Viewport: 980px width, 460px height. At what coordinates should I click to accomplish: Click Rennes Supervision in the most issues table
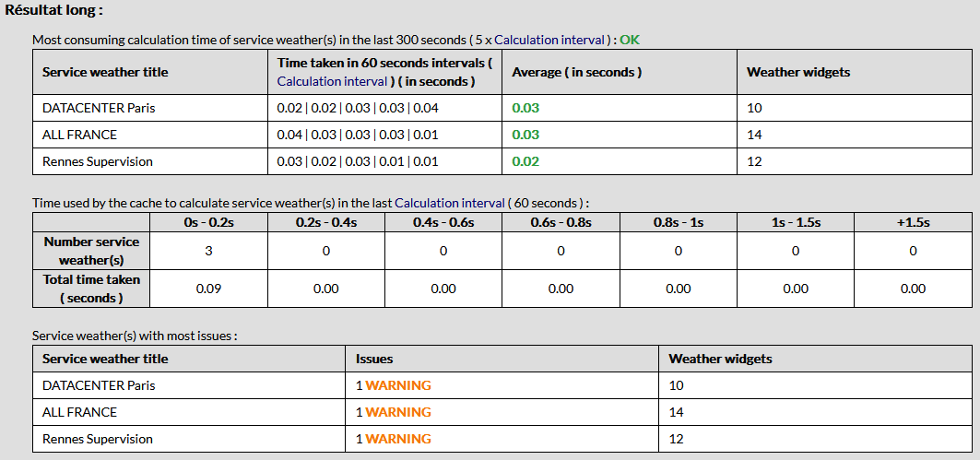[x=98, y=439]
